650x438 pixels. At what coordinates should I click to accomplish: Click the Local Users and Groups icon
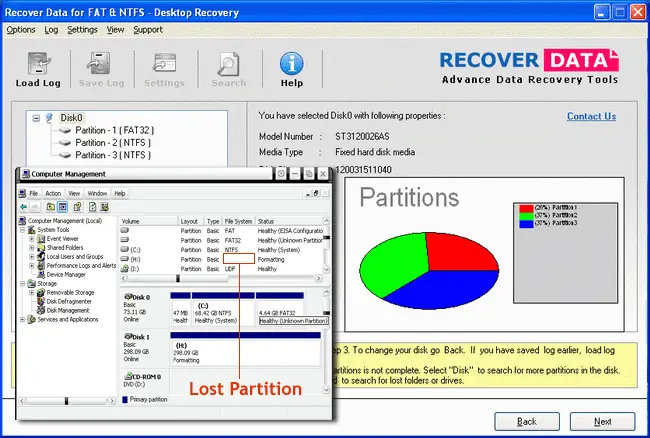[41, 257]
